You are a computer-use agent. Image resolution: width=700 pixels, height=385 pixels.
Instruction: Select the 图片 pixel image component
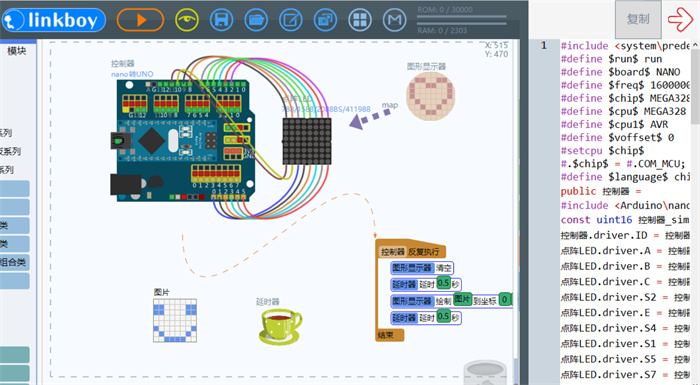(175, 321)
